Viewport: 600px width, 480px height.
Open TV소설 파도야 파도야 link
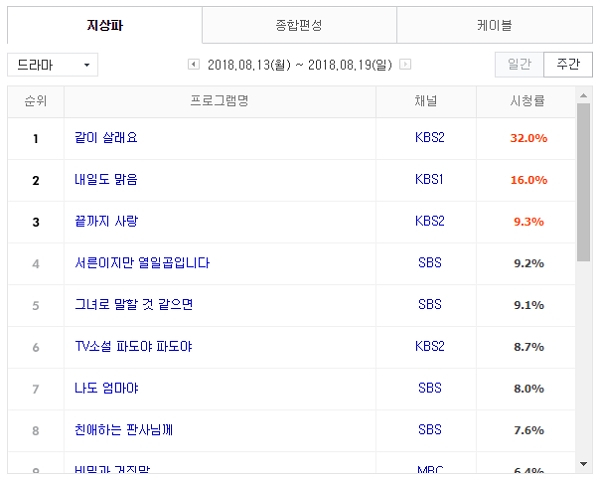click(x=133, y=347)
